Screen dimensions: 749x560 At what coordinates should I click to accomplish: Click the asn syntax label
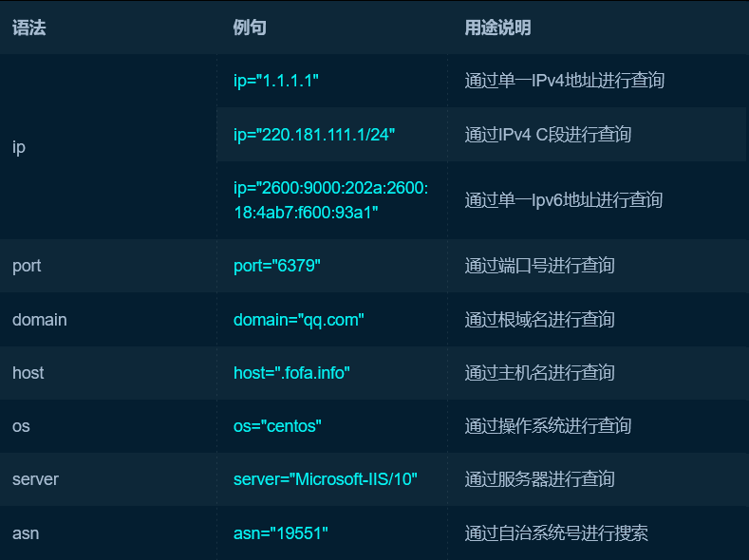[x=26, y=533]
